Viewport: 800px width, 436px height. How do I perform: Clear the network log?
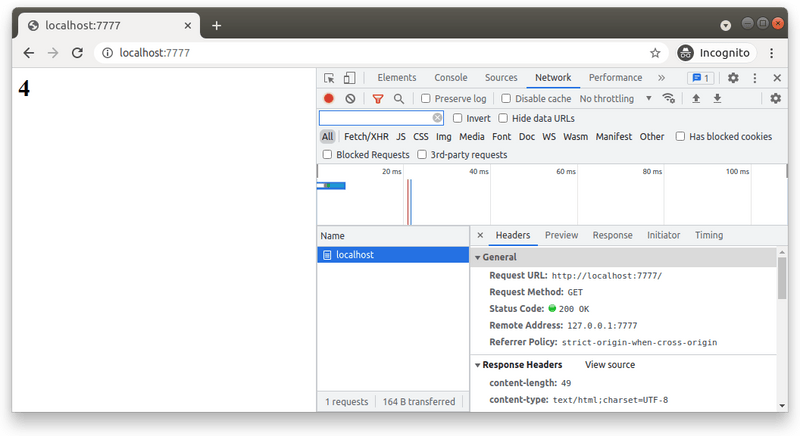(350, 98)
